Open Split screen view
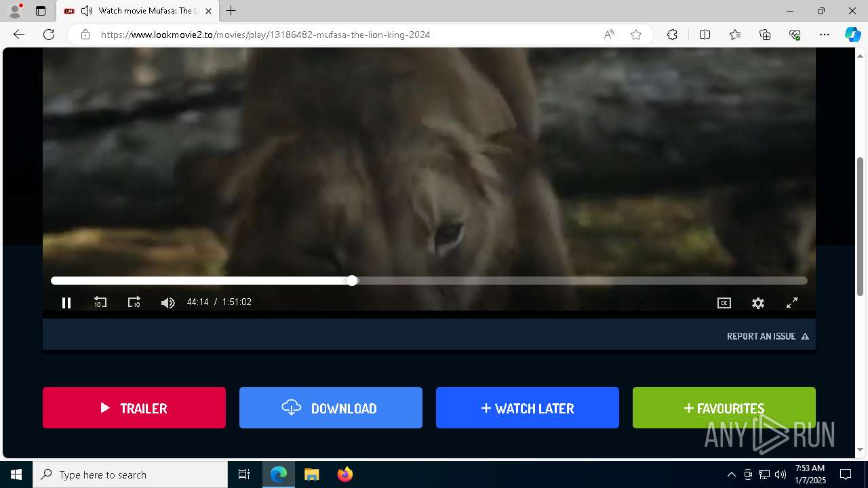This screenshot has width=868, height=488. (x=705, y=35)
